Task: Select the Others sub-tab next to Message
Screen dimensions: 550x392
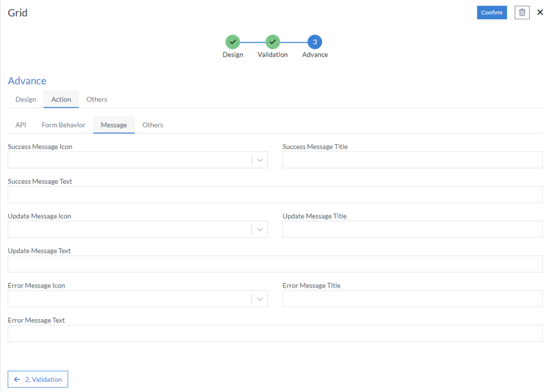Action: tap(152, 124)
